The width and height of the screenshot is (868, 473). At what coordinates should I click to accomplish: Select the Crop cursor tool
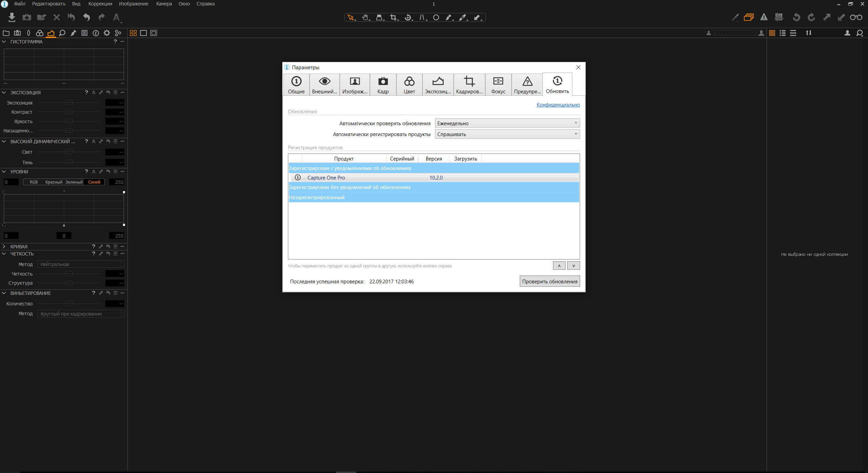pos(394,17)
